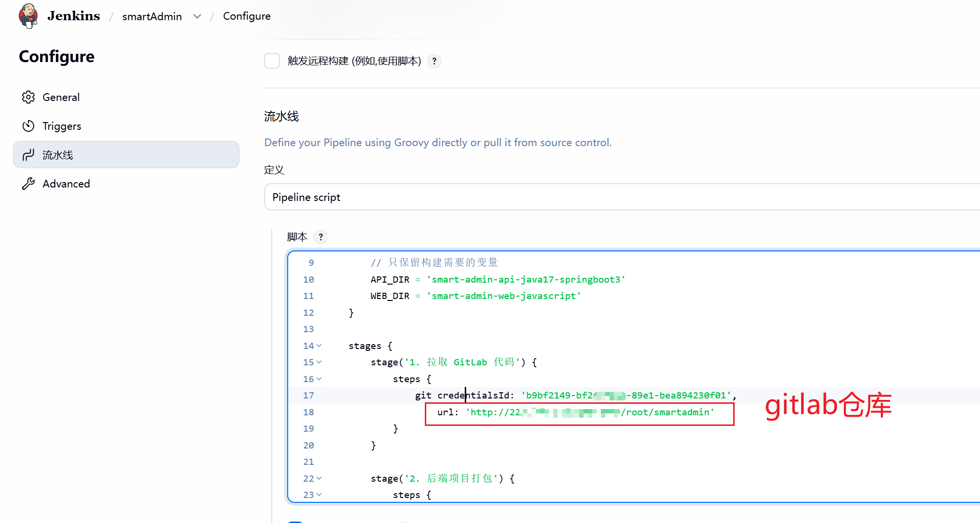The height and width of the screenshot is (523, 980).
Task: Click the Advanced wrench icon
Action: pyautogui.click(x=28, y=184)
